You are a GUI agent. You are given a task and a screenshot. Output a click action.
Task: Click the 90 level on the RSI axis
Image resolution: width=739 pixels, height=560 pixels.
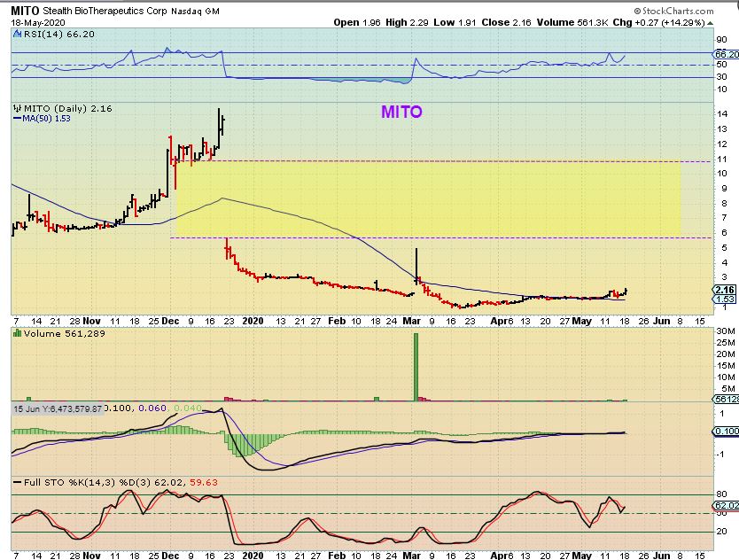[x=721, y=40]
